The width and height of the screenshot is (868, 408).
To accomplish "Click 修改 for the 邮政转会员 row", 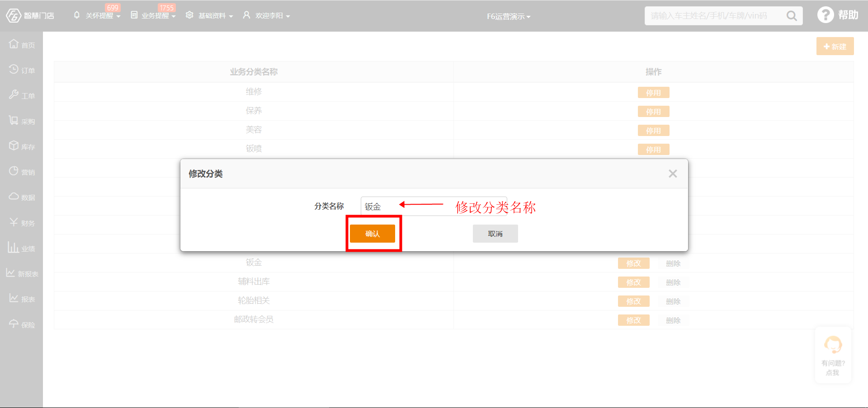I will pos(634,320).
